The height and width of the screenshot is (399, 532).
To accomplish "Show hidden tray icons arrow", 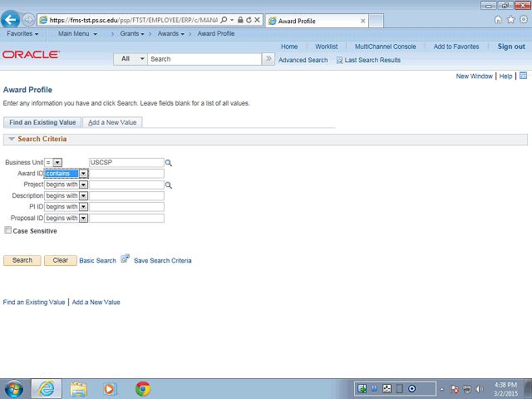I will pos(441,389).
